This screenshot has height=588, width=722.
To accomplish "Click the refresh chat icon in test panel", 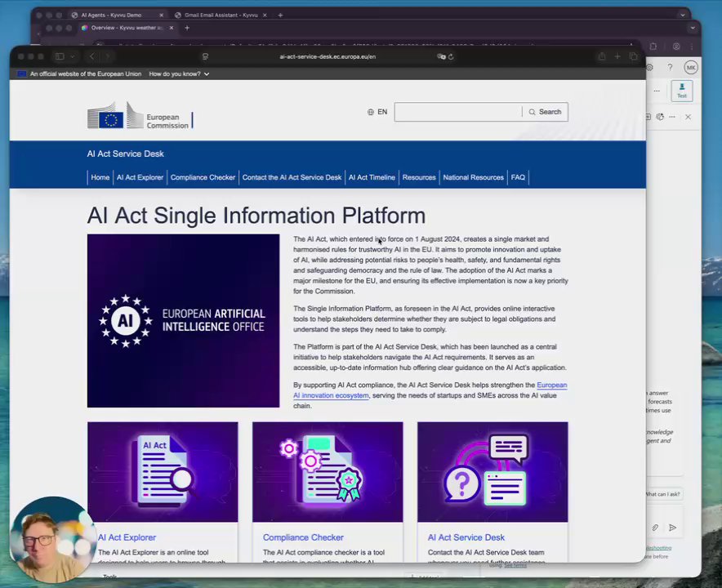I will [x=660, y=117].
